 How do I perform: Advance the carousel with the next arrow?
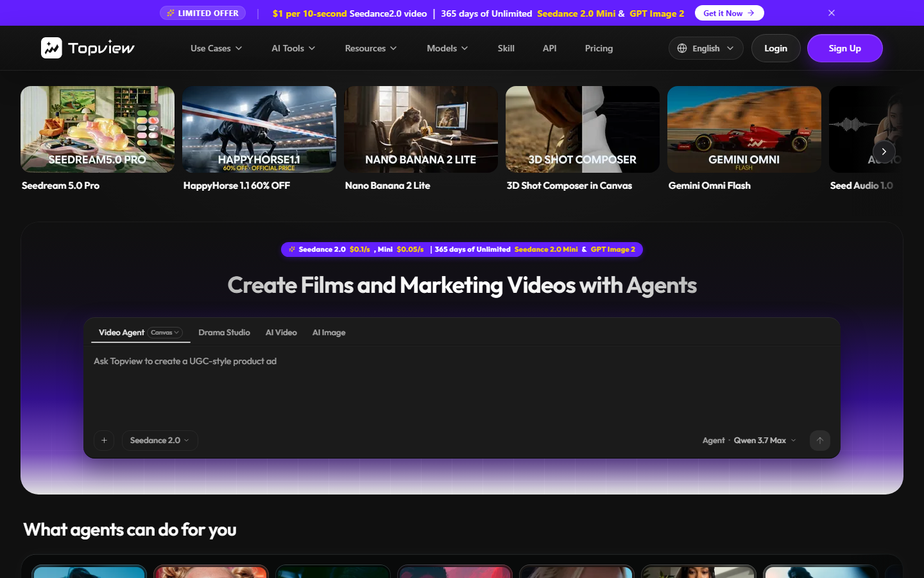point(884,152)
